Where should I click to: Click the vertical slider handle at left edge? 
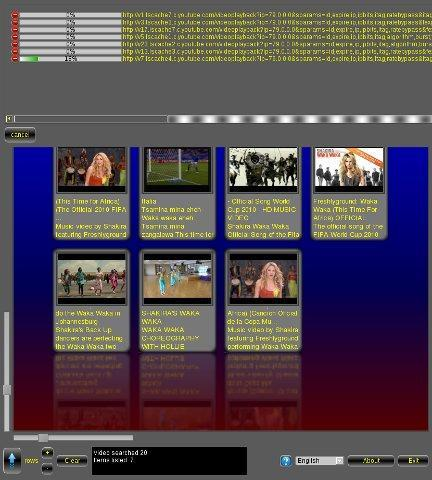(x=7, y=390)
